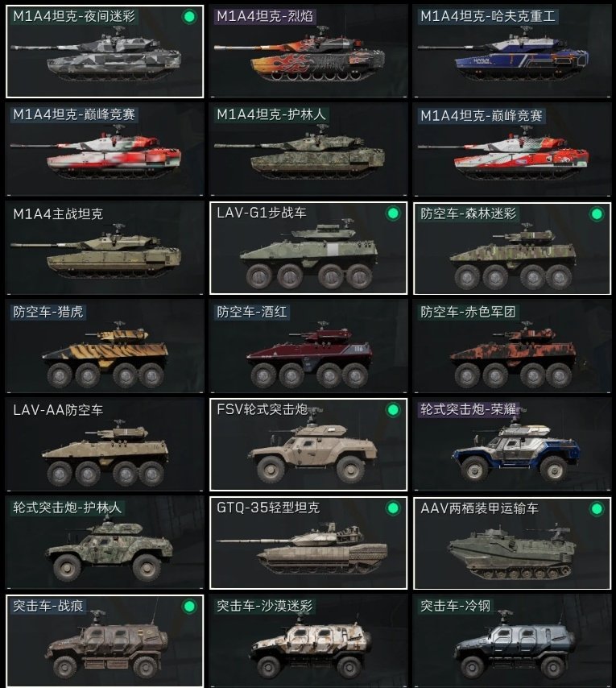Screen dimensions: 616x688
Task: Toggle green equipped dot on 防空车-森林迷彩
Action: [x=597, y=214]
